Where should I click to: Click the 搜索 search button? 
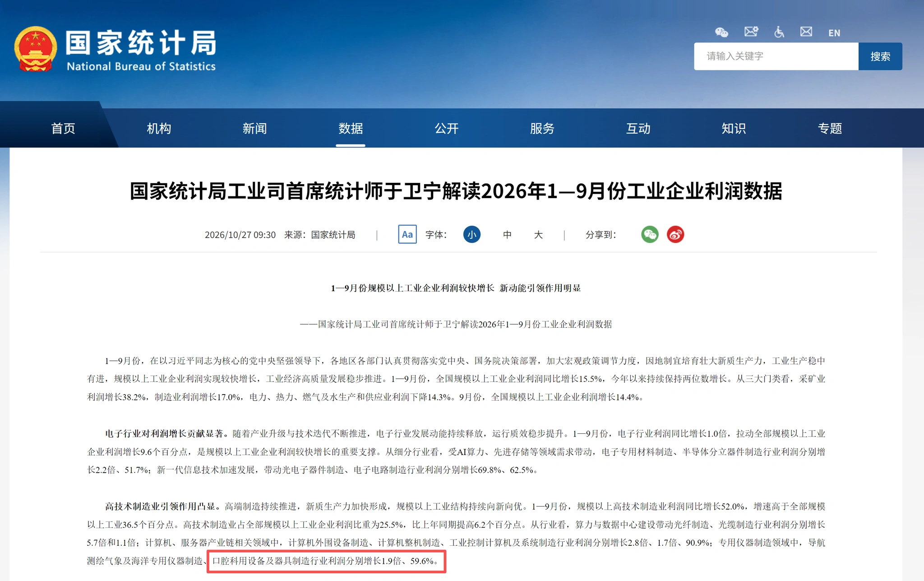pyautogui.click(x=880, y=56)
